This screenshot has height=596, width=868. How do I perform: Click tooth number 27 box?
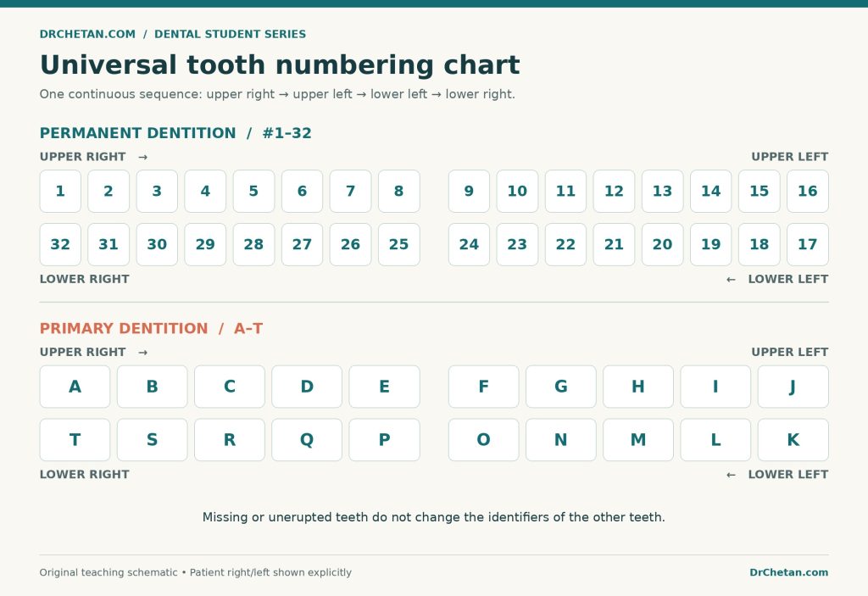[303, 244]
